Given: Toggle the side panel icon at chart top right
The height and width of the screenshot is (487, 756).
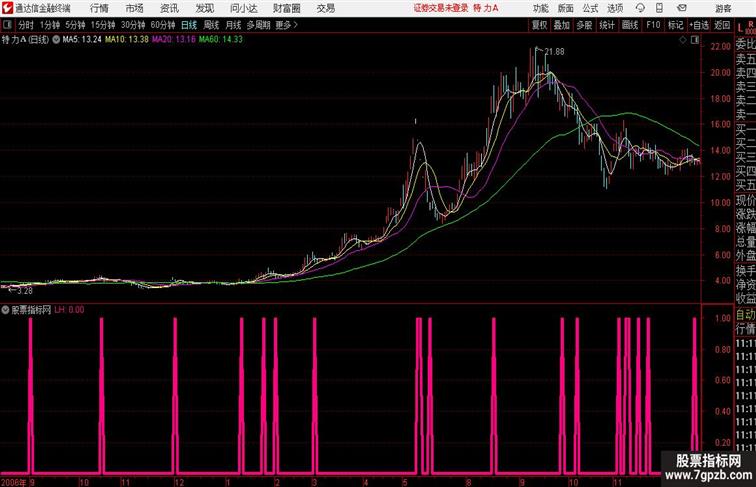Looking at the screenshot, I should 695,40.
